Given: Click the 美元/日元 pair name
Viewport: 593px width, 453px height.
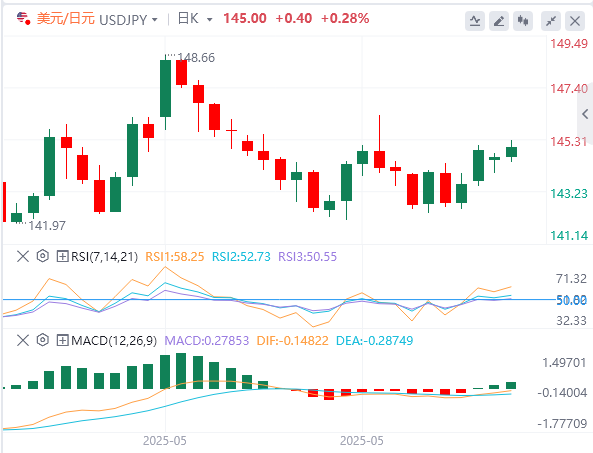Looking at the screenshot, I should pyautogui.click(x=65, y=19).
